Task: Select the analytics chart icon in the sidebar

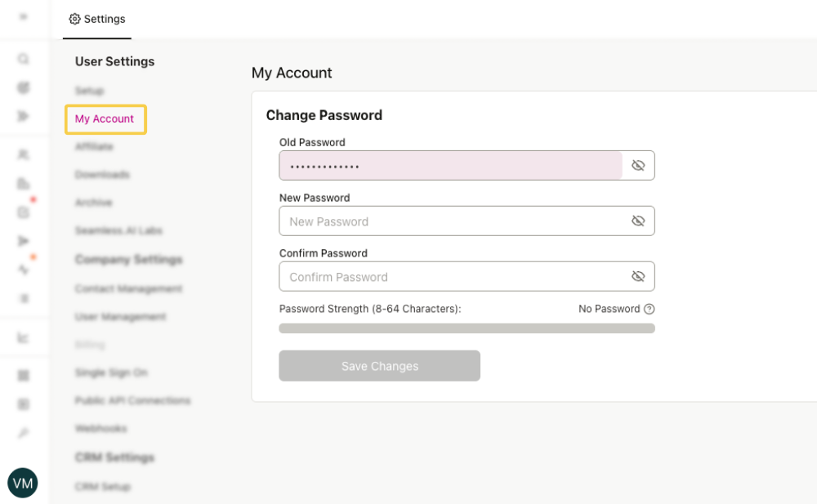Action: click(x=23, y=337)
